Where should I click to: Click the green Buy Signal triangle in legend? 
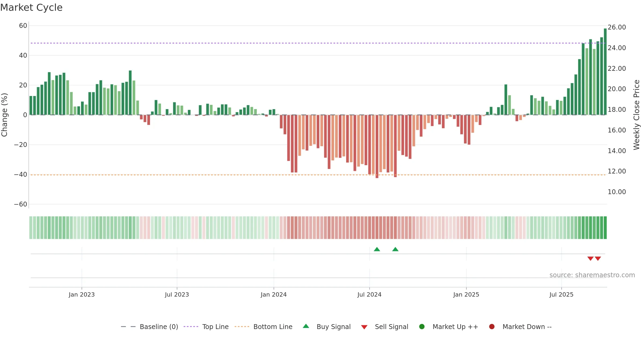[x=306, y=326]
